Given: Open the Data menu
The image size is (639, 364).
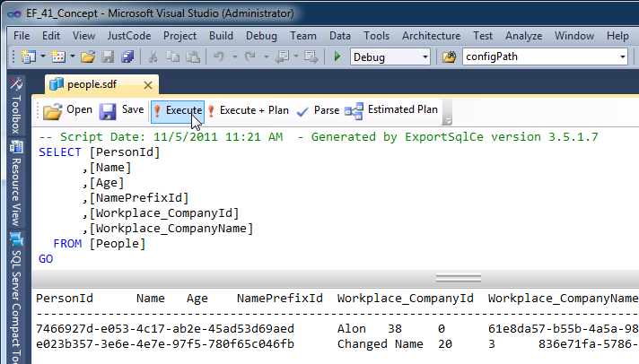Looking at the screenshot, I should pyautogui.click(x=340, y=36).
